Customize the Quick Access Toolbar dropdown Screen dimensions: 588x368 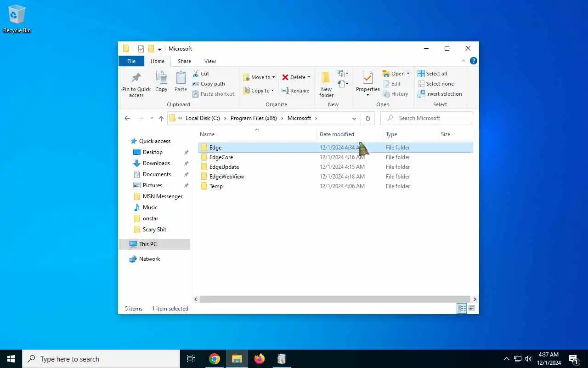coord(160,49)
